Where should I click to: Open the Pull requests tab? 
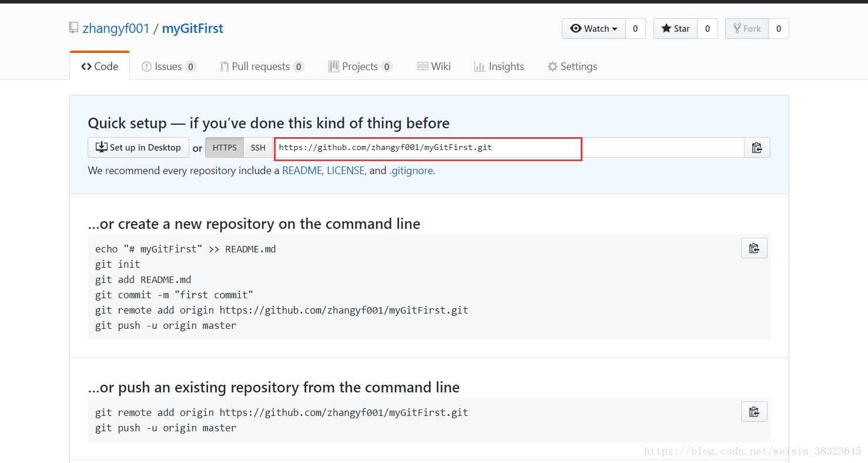[262, 66]
